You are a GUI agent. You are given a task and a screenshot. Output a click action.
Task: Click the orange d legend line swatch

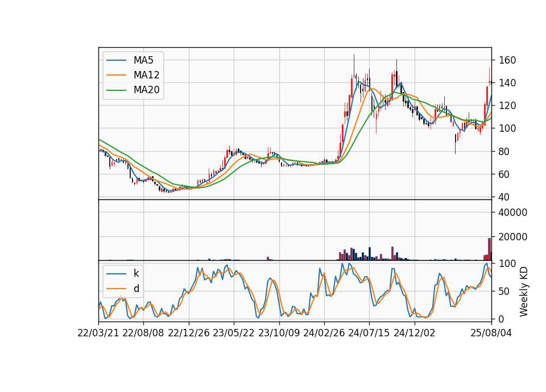coord(116,289)
